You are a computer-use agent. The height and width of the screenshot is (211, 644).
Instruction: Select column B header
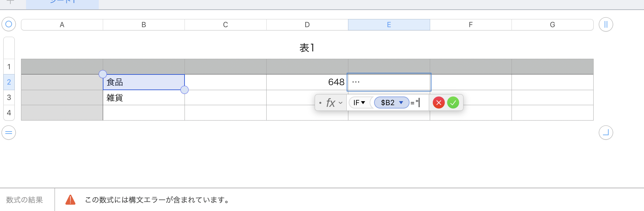coord(143,25)
